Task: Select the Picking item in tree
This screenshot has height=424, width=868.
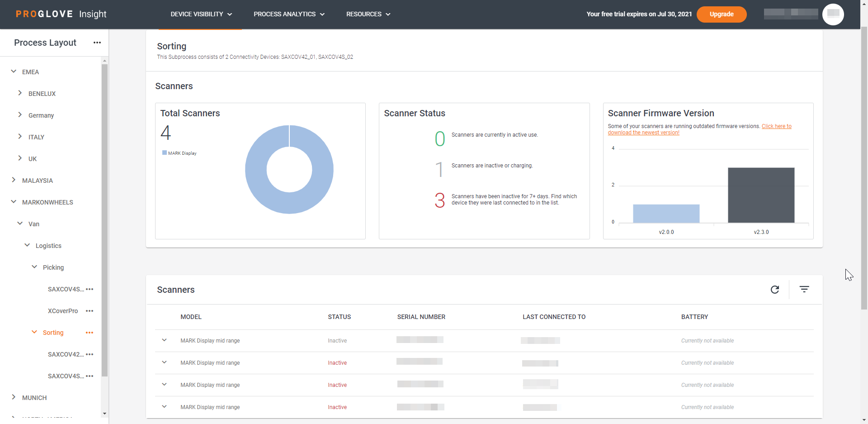Action: click(x=53, y=267)
